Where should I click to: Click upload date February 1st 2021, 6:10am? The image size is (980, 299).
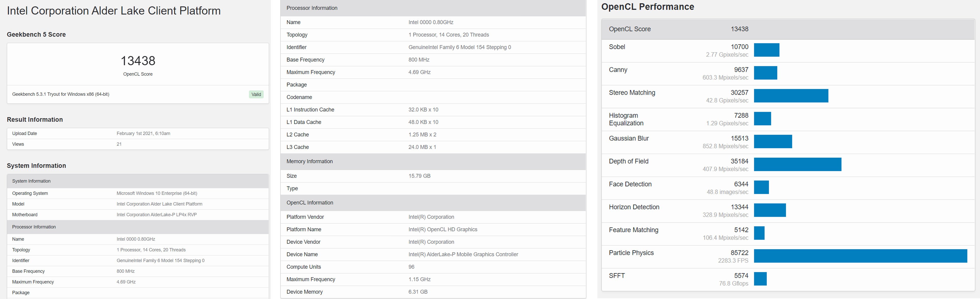(143, 133)
